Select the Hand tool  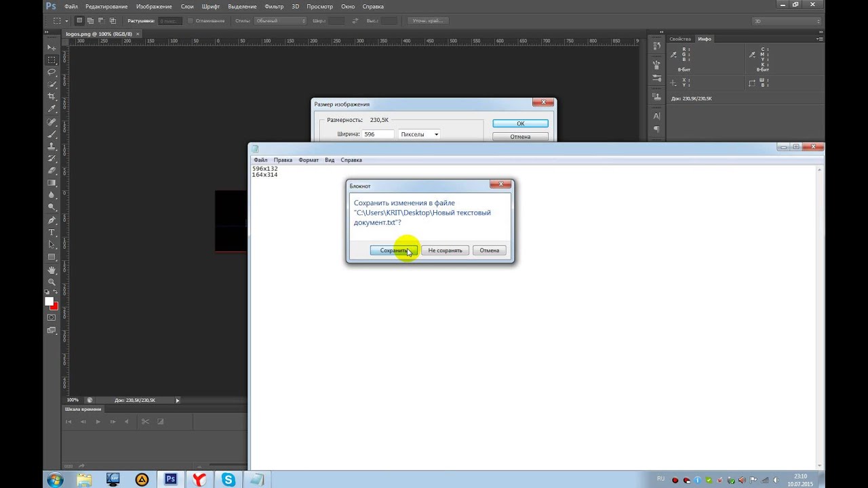pos(52,270)
